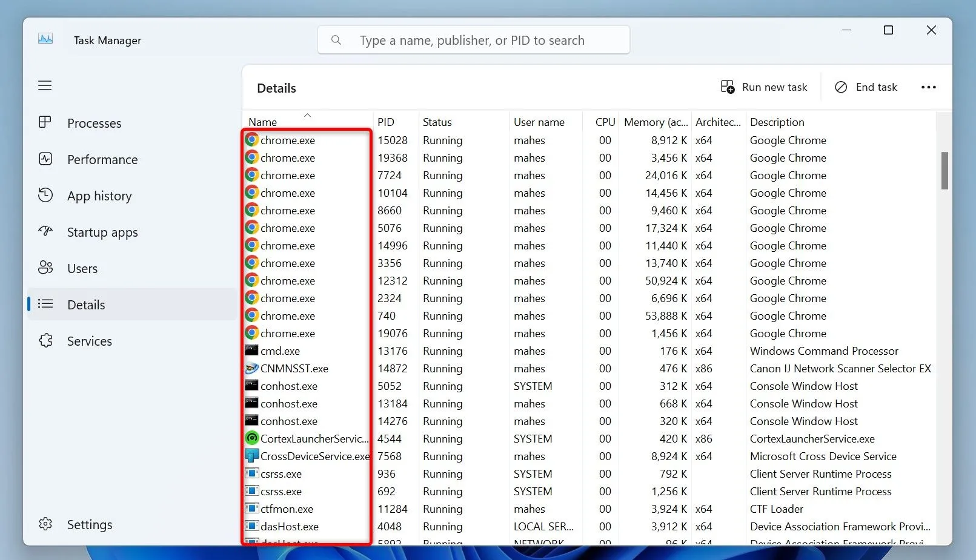
Task: Collapse the navigation pane with the hamburger icon
Action: pos(44,85)
